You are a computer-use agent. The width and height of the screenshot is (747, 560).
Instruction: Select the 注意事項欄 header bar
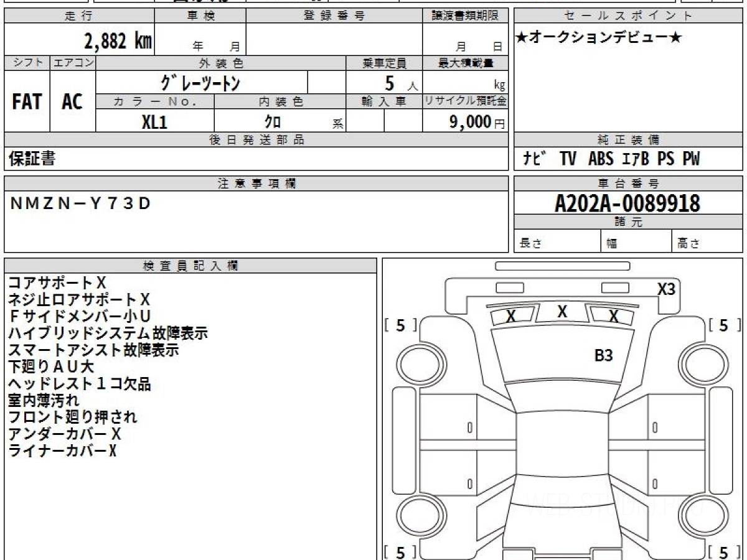click(x=256, y=184)
